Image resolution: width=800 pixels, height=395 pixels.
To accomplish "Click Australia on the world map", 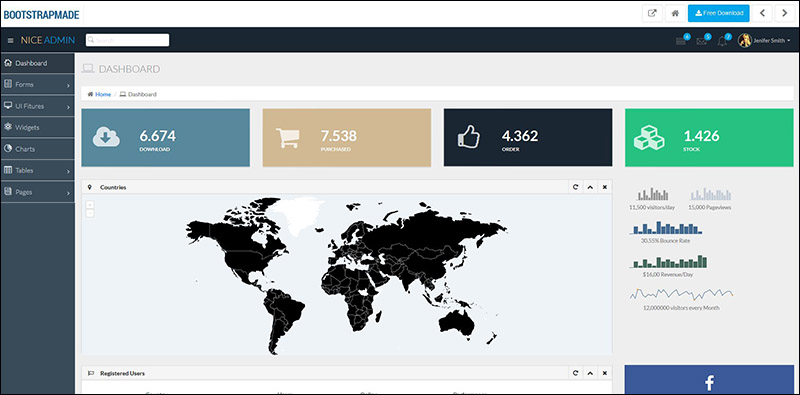I will tap(457, 323).
